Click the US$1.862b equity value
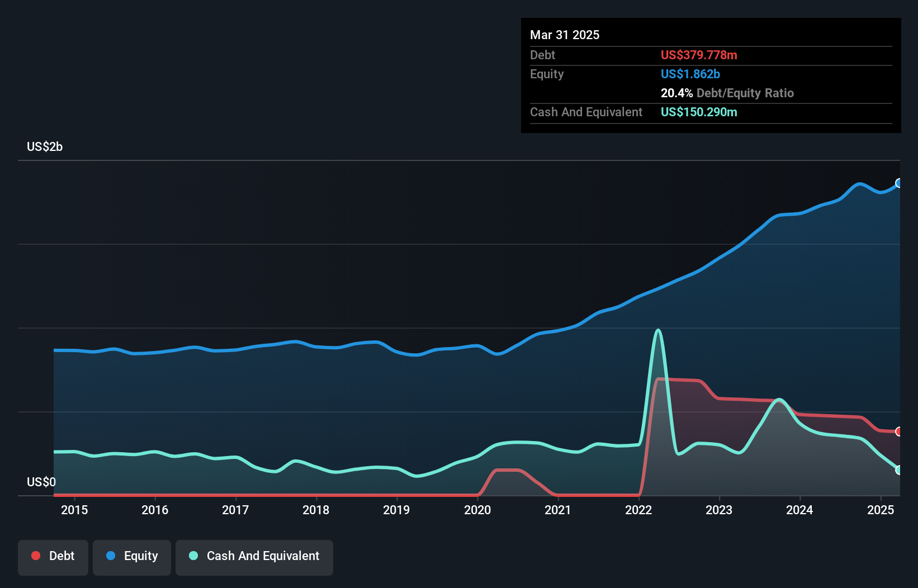The height and width of the screenshot is (588, 918). [690, 74]
